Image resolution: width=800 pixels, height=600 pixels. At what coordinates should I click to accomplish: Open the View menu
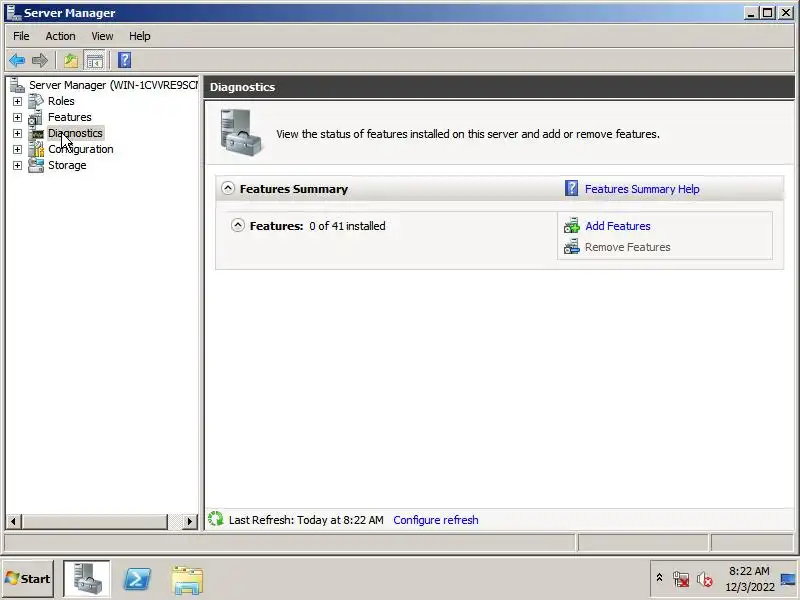click(102, 36)
